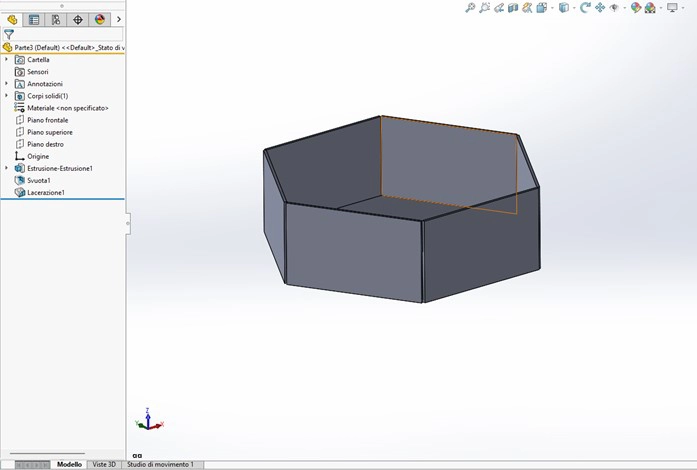Select the Lacerazione1 feature

tap(45, 192)
